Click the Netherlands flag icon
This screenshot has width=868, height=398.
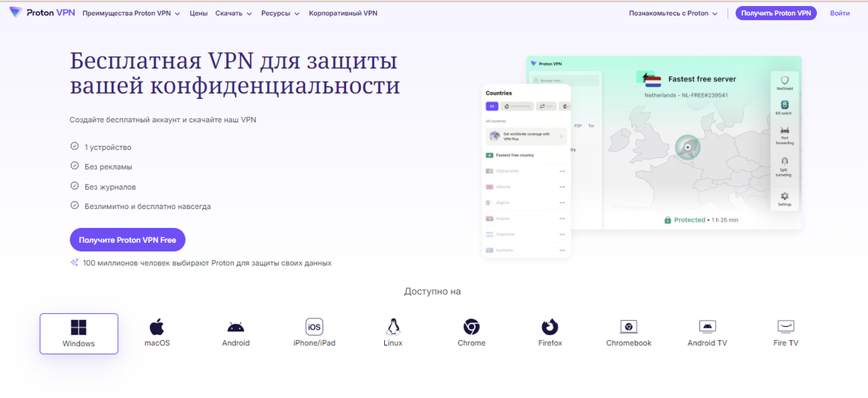pos(653,82)
